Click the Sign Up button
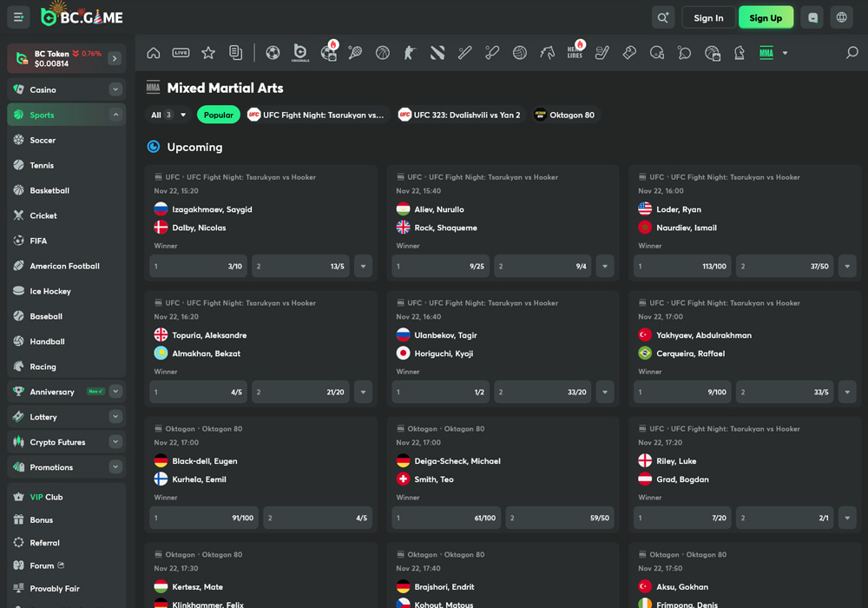868x608 pixels. pyautogui.click(x=766, y=17)
